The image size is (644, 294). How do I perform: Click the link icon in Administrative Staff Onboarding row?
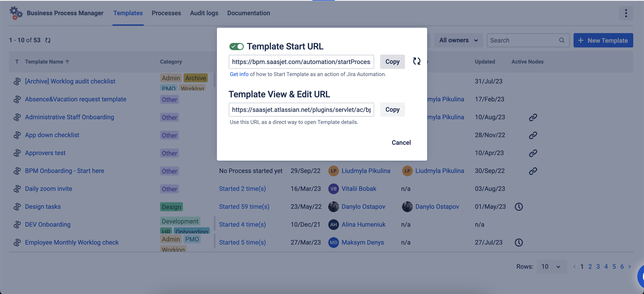tap(533, 117)
